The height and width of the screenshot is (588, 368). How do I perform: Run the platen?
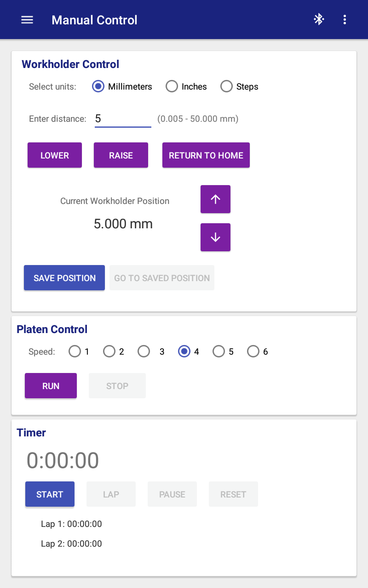(x=51, y=386)
